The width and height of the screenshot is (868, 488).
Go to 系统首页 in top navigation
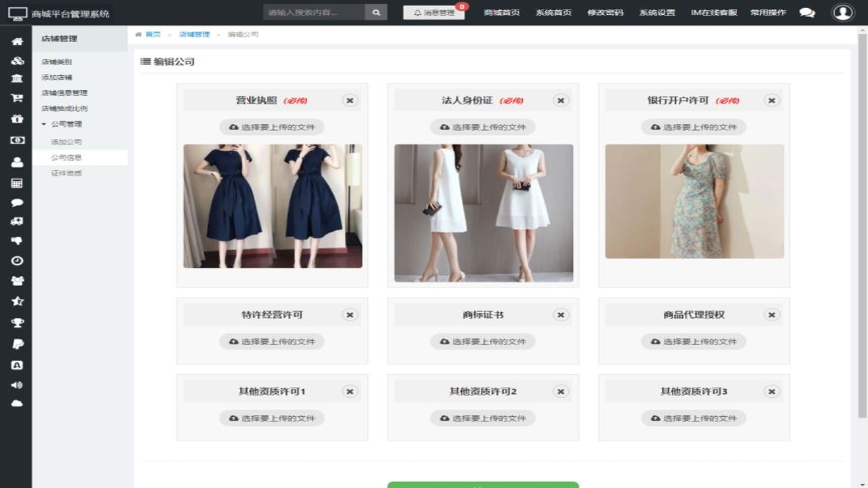(x=553, y=12)
